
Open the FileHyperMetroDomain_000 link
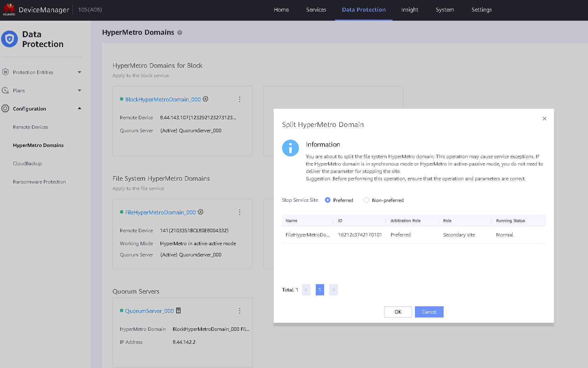[x=160, y=213]
